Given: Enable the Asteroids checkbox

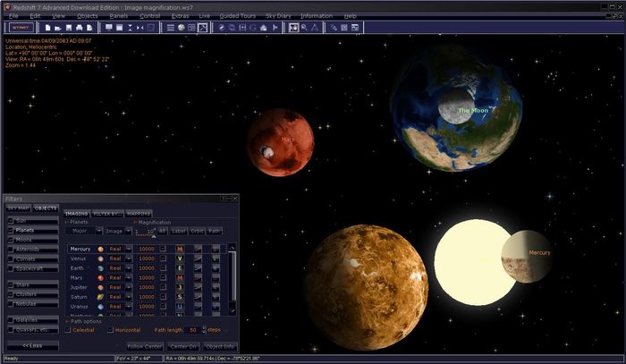Looking at the screenshot, I should click(x=11, y=250).
